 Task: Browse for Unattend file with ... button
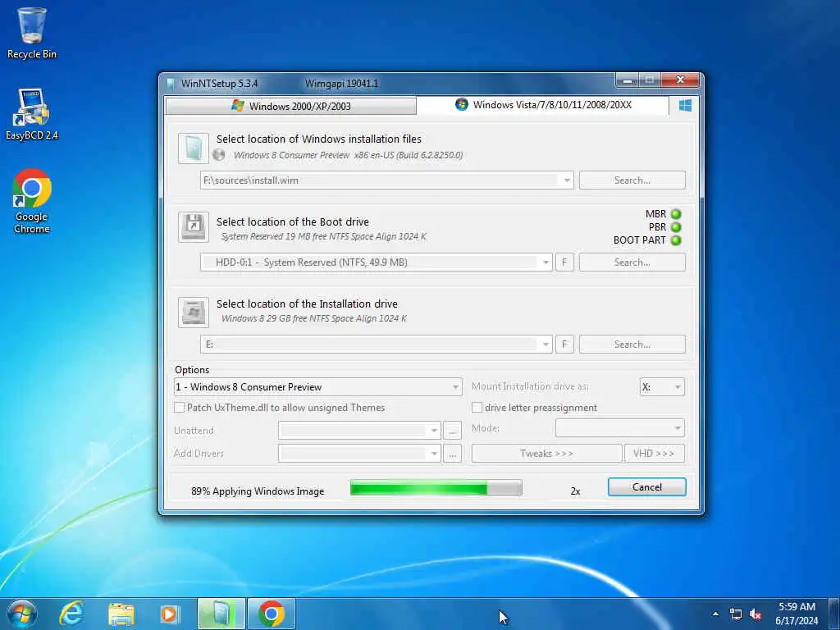[452, 430]
